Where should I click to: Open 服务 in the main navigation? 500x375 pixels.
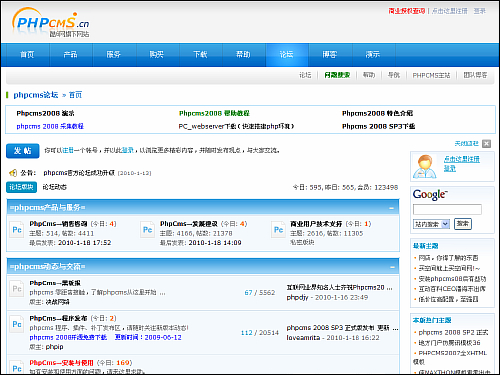pyautogui.click(x=114, y=54)
